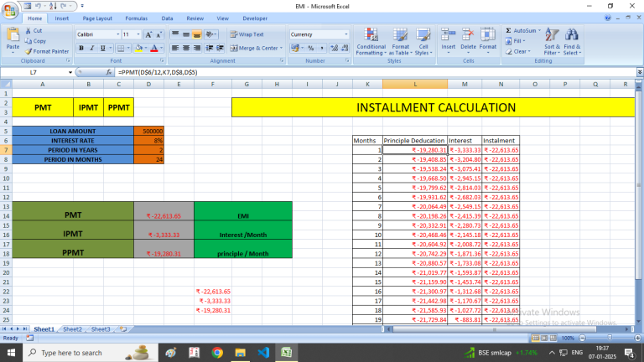Click the Format Painter brush icon
Image resolution: width=644 pixels, height=362 pixels.
[x=29, y=51]
